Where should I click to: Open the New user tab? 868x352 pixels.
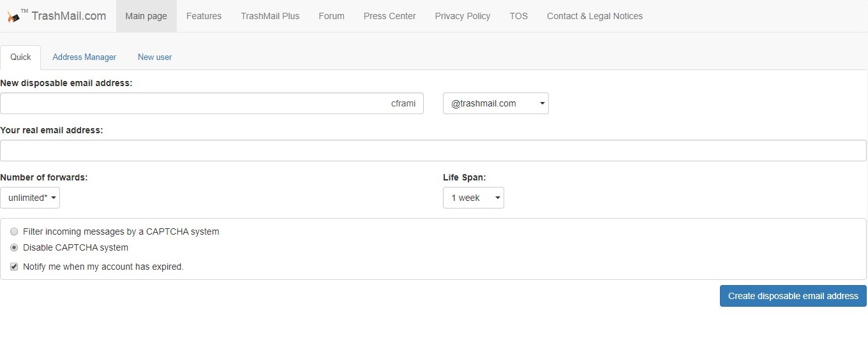(x=154, y=57)
